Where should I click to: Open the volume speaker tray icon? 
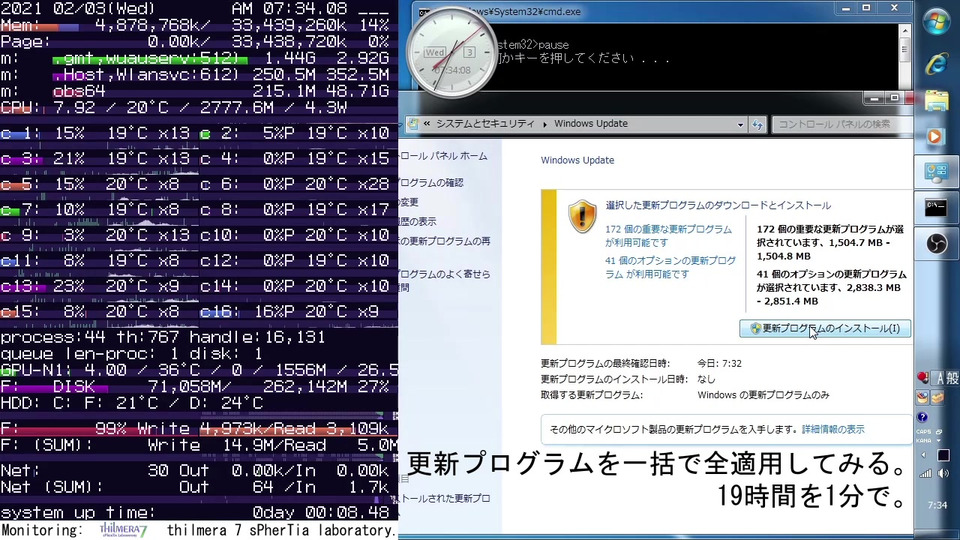point(943,473)
